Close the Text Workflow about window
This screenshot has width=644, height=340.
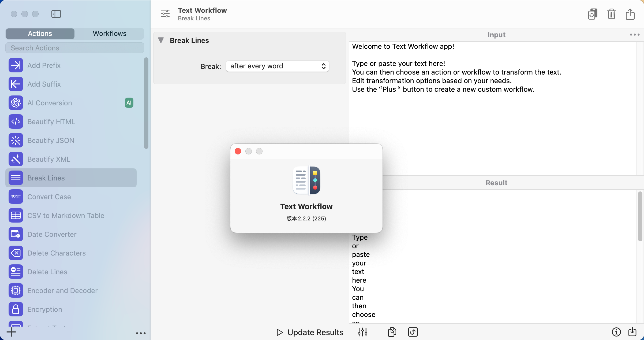click(238, 151)
